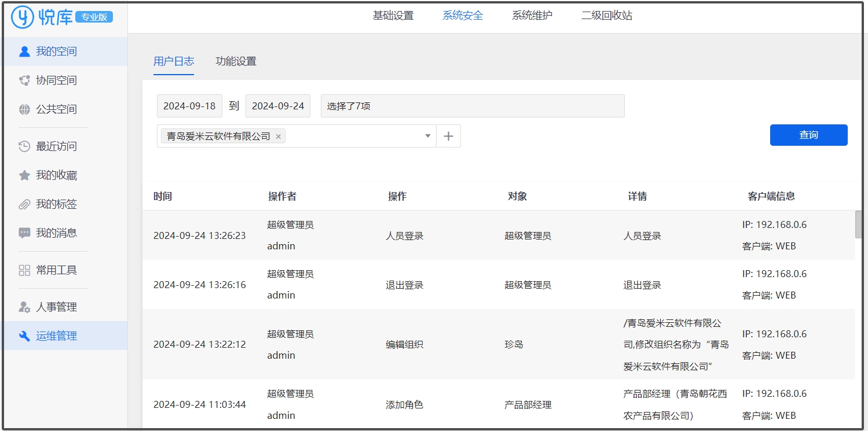Open end date picker 2024-09-24
Image resolution: width=868 pixels, height=431 pixels.
tap(278, 106)
